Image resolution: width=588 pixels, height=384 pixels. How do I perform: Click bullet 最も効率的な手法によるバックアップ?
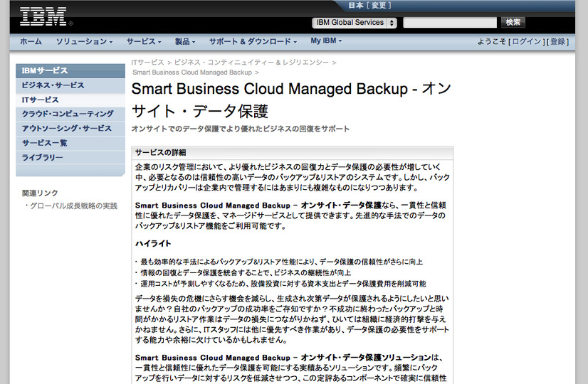(x=281, y=262)
